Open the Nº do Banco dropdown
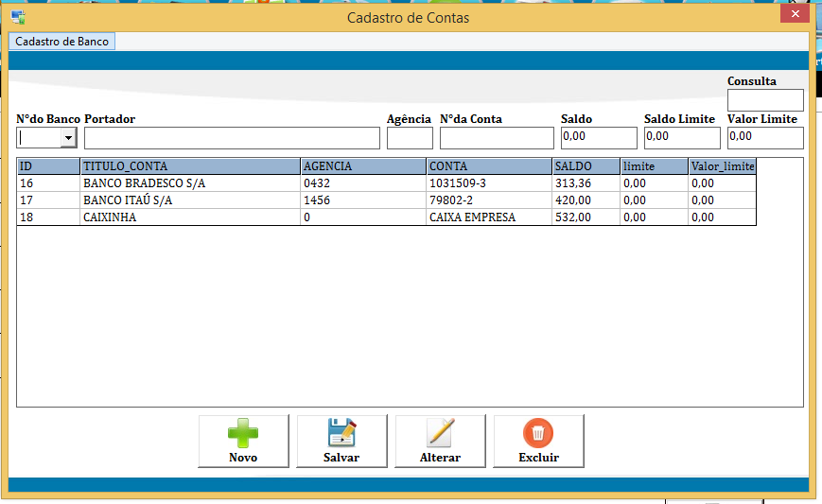This screenshot has width=822, height=504. (x=68, y=138)
